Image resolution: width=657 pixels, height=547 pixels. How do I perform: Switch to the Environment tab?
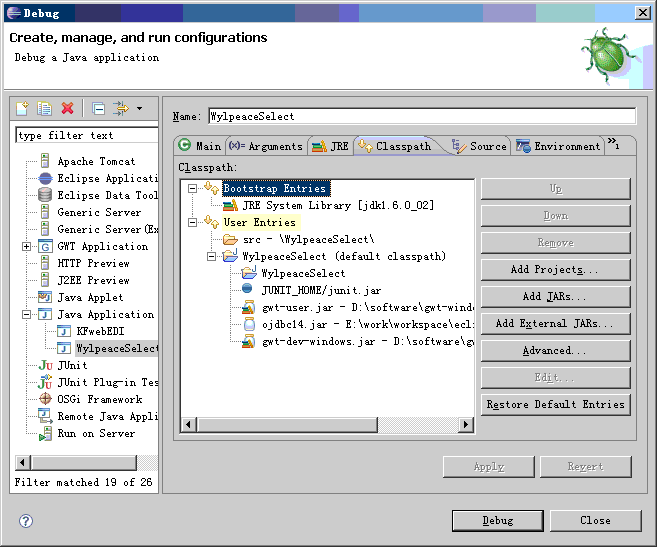coord(558,146)
